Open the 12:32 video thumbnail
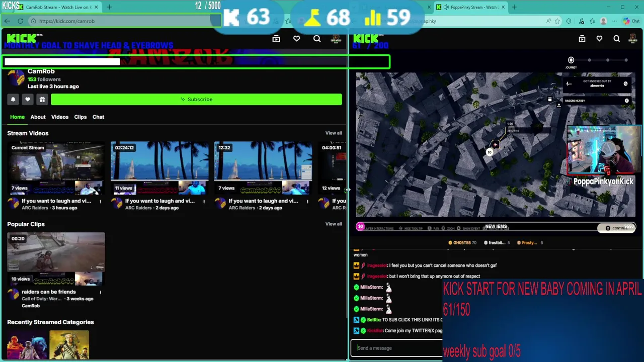Image resolution: width=644 pixels, height=362 pixels. [x=263, y=169]
